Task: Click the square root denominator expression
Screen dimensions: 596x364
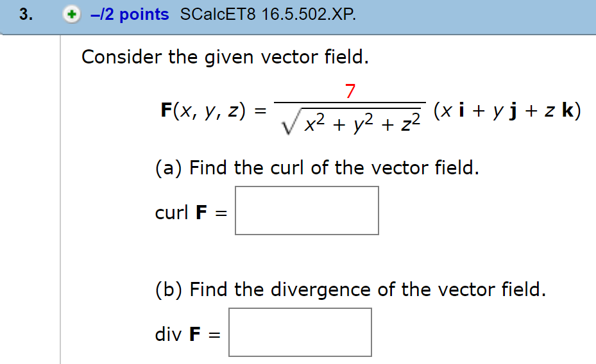Action: coord(350,122)
